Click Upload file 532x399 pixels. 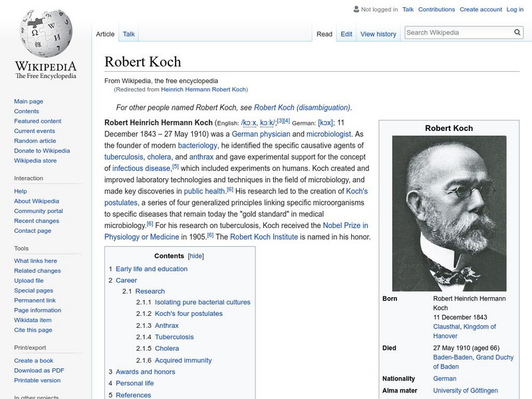click(29, 280)
